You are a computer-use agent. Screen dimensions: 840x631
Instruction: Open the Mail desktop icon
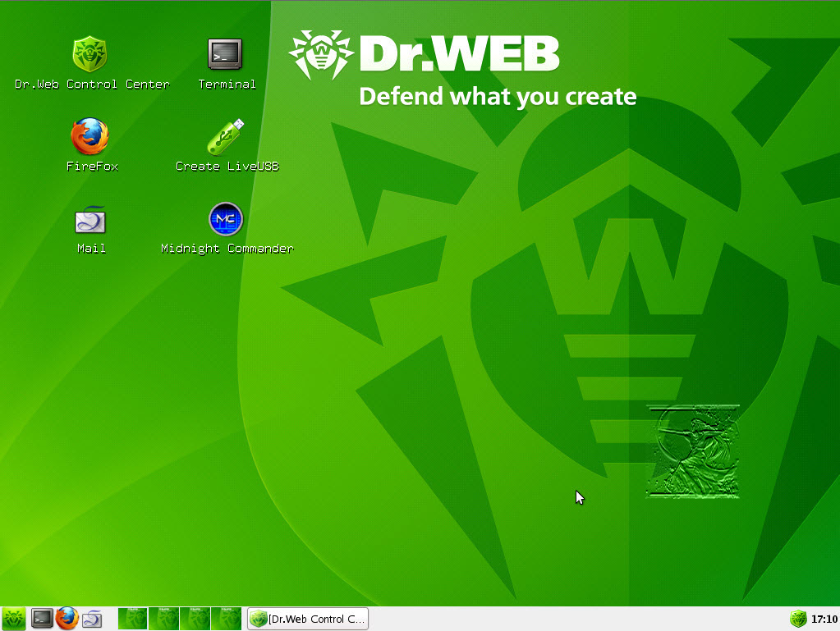(x=90, y=220)
